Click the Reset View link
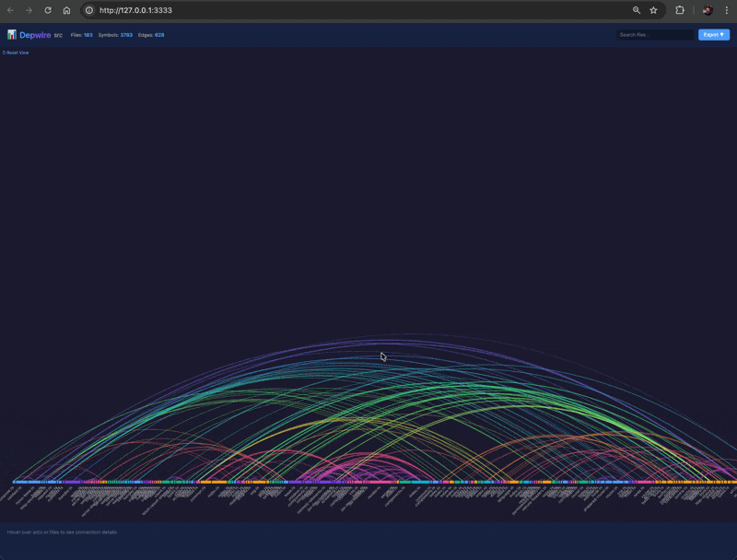 click(18, 52)
